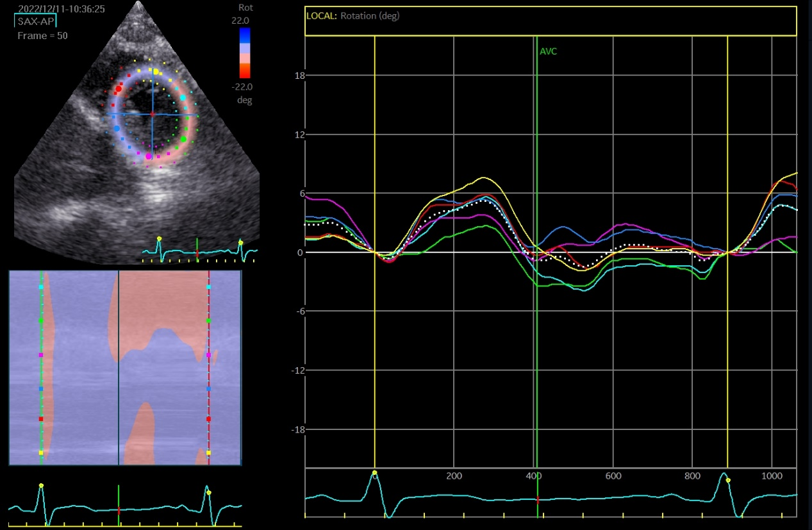
Task: Select the large magenta marker at the ring bottom
Action: [x=149, y=156]
